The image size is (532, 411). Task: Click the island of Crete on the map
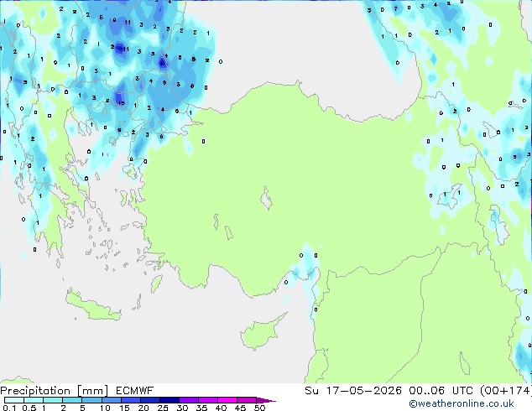[93, 305]
